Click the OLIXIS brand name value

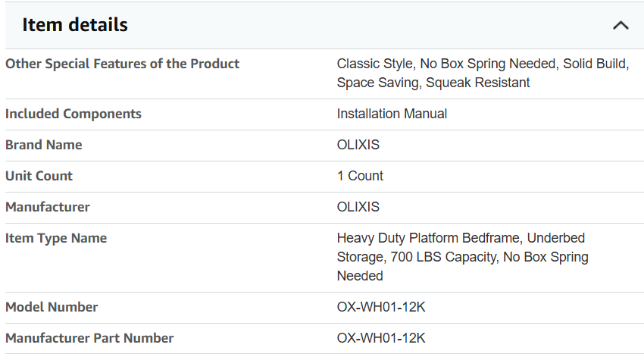(x=358, y=145)
